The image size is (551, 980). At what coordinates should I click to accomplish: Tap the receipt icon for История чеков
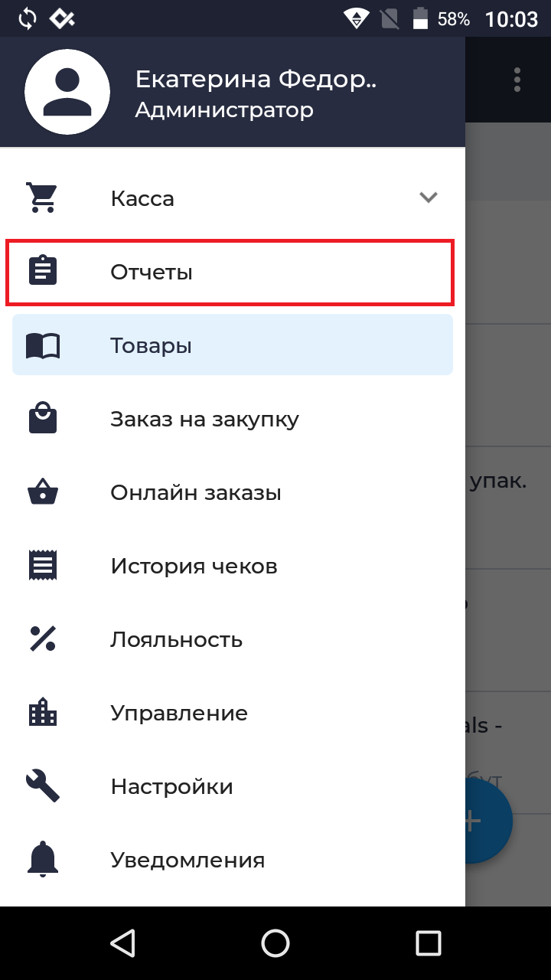click(43, 566)
